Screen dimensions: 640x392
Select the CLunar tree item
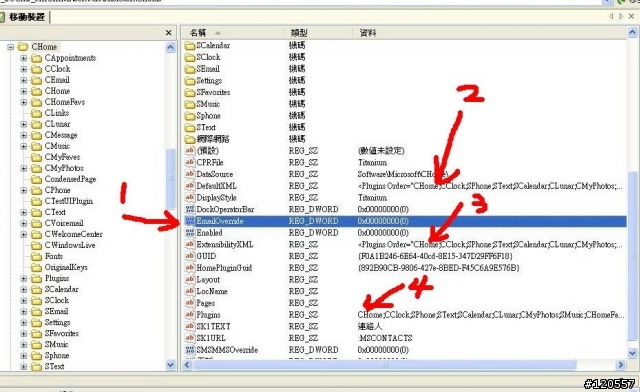[x=58, y=124]
